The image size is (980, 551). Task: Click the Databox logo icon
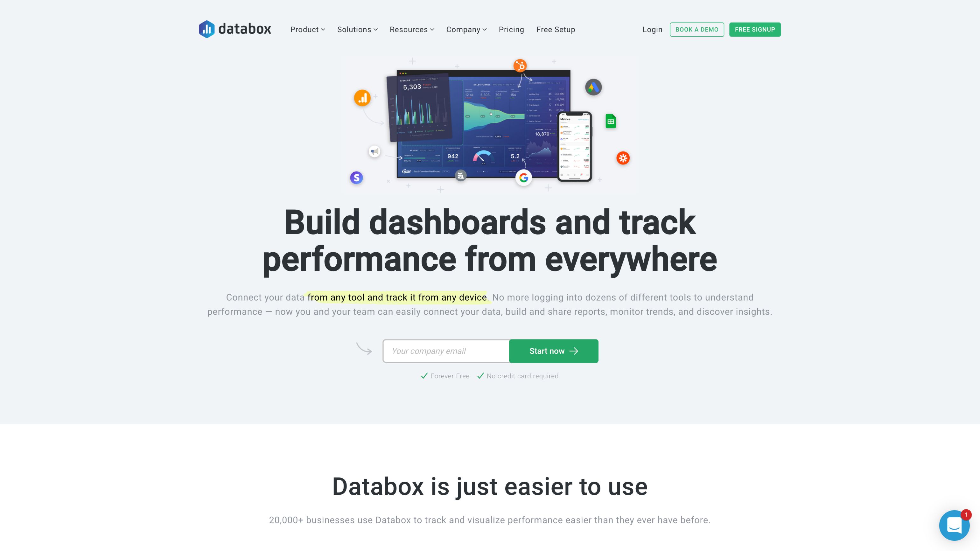click(206, 29)
